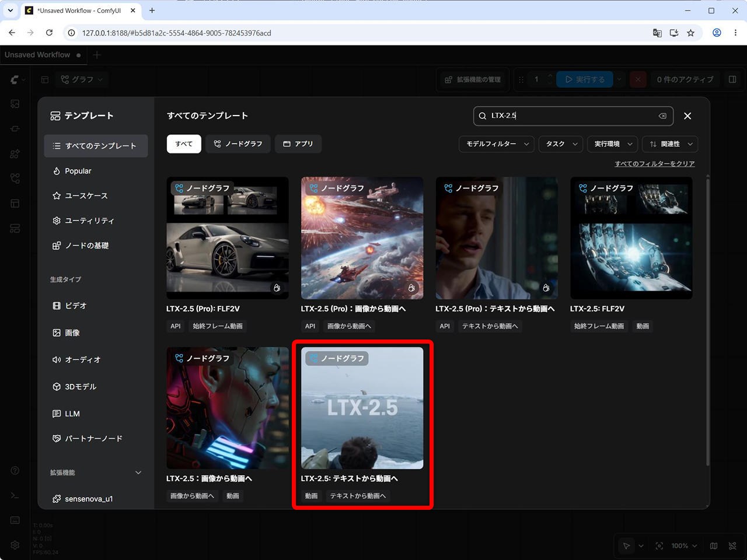Click Chrome's address bar URL
The height and width of the screenshot is (560, 747).
point(176,33)
